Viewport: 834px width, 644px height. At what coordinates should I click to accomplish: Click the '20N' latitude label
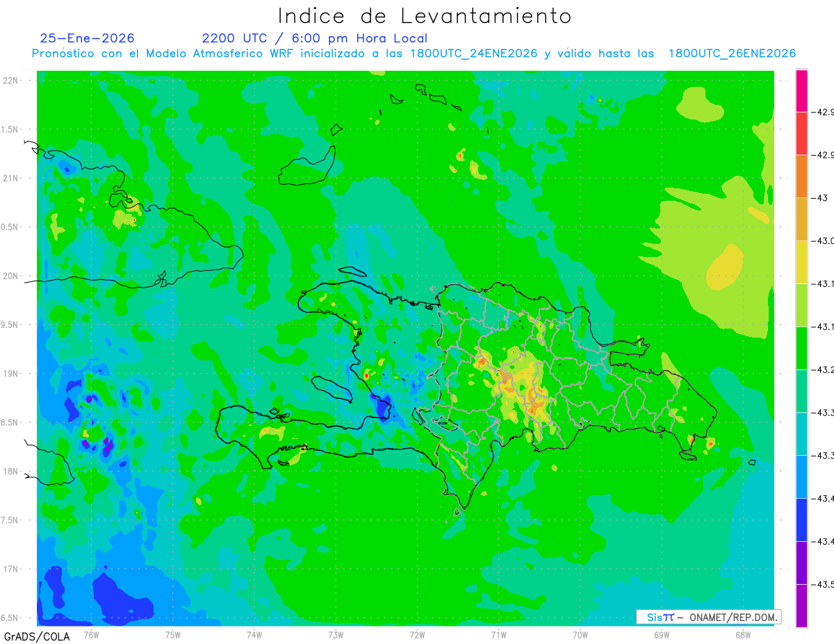coord(10,276)
